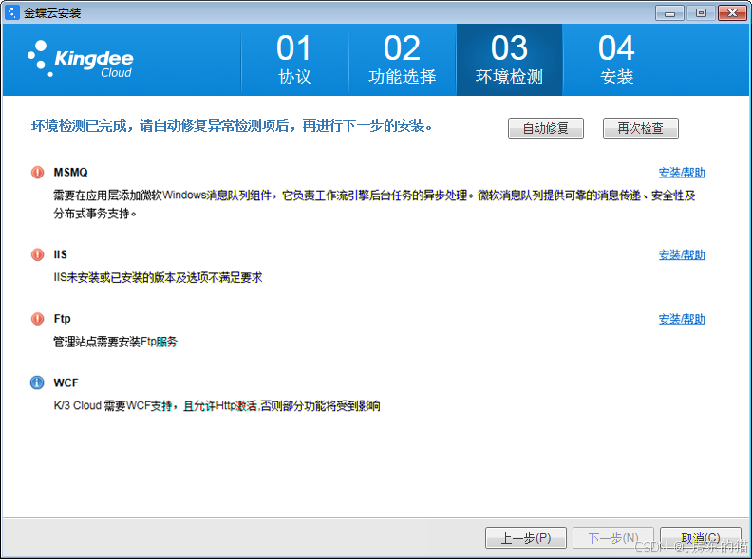Close the 金蝶云安装 window
Screen dimensions: 752x560
(x=732, y=13)
